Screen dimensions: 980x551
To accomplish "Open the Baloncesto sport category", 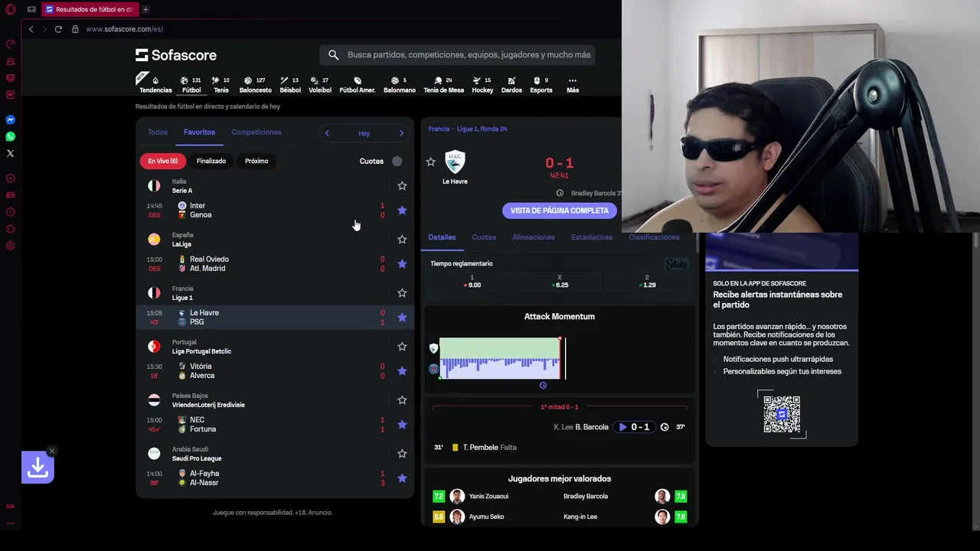I will click(x=255, y=84).
